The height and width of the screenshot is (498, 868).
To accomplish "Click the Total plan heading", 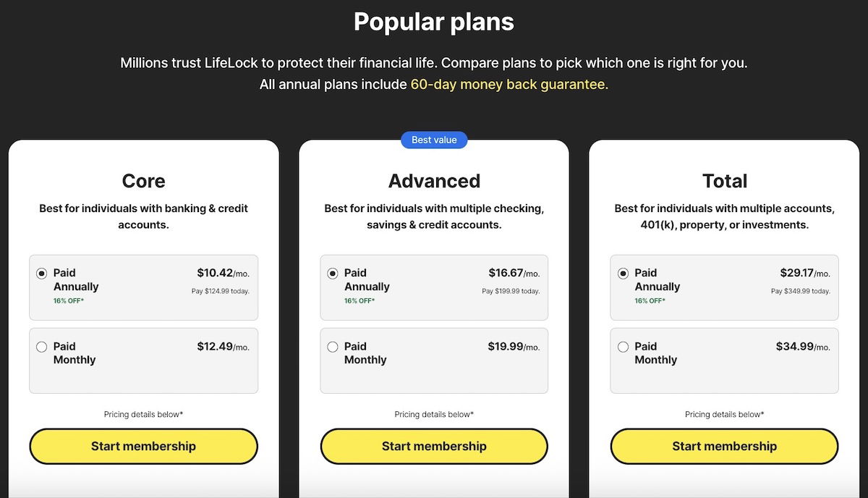I will [x=725, y=181].
